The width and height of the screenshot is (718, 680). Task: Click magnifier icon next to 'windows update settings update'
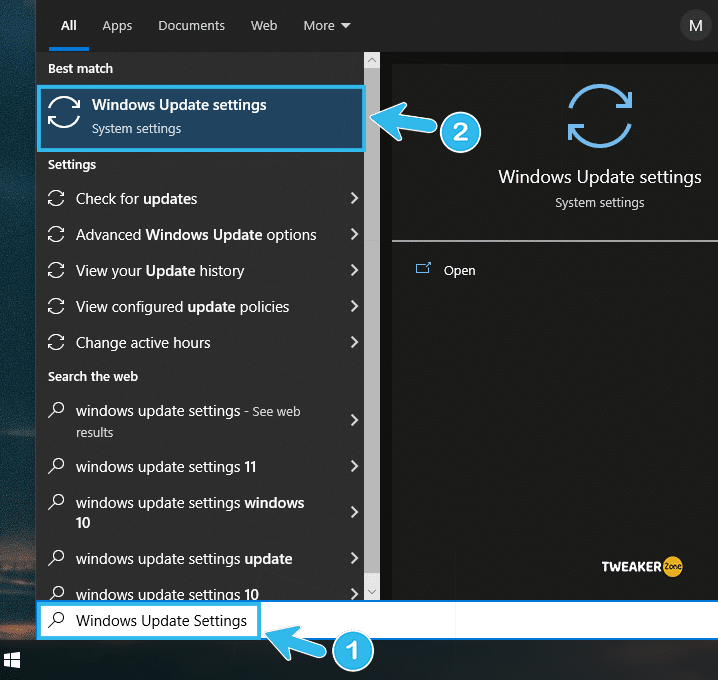coord(56,558)
